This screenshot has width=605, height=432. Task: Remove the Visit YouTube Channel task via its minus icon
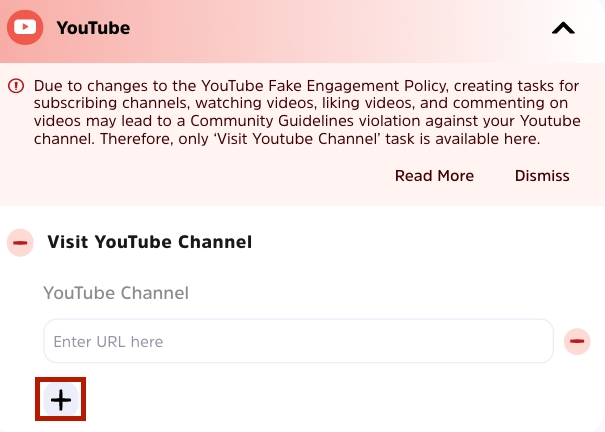(20, 243)
